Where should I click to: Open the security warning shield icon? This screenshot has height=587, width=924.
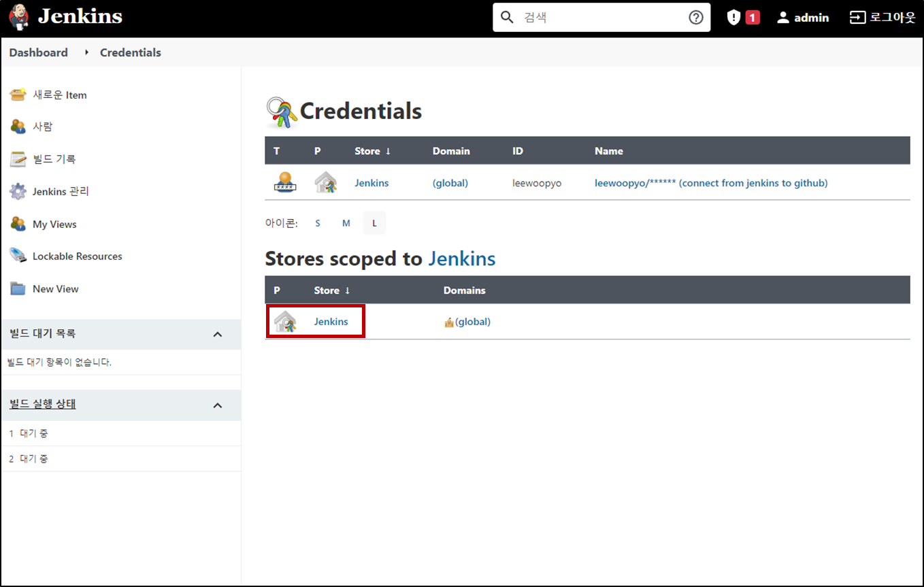pos(733,18)
